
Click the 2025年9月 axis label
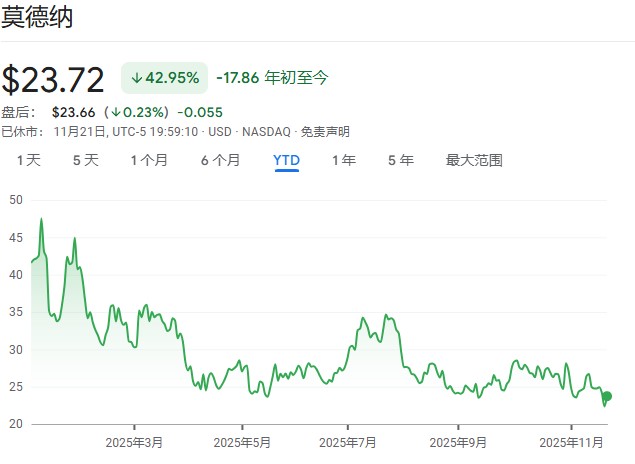(x=458, y=443)
